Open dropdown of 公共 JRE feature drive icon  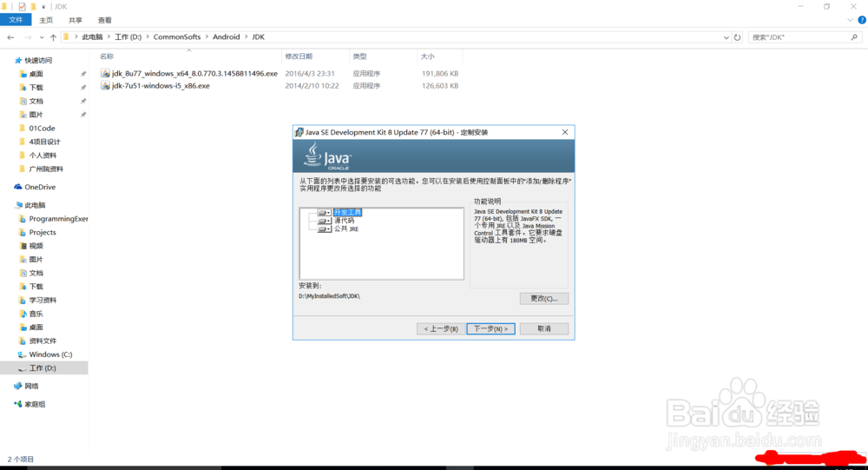pos(325,228)
